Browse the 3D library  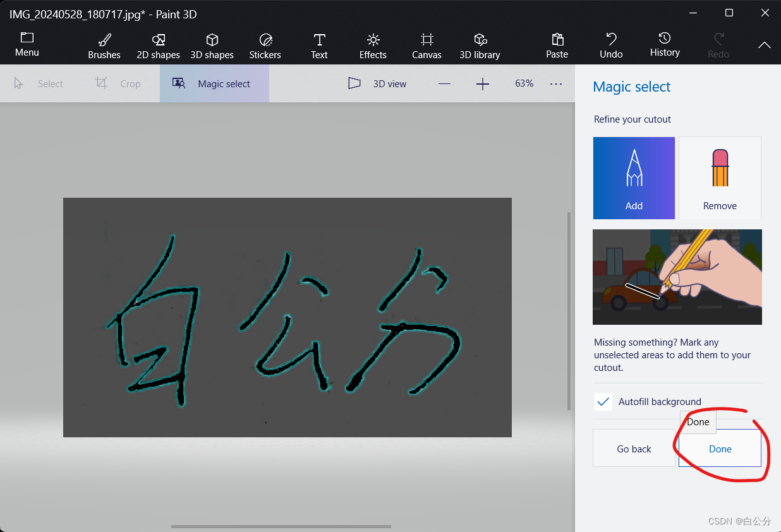tap(480, 44)
